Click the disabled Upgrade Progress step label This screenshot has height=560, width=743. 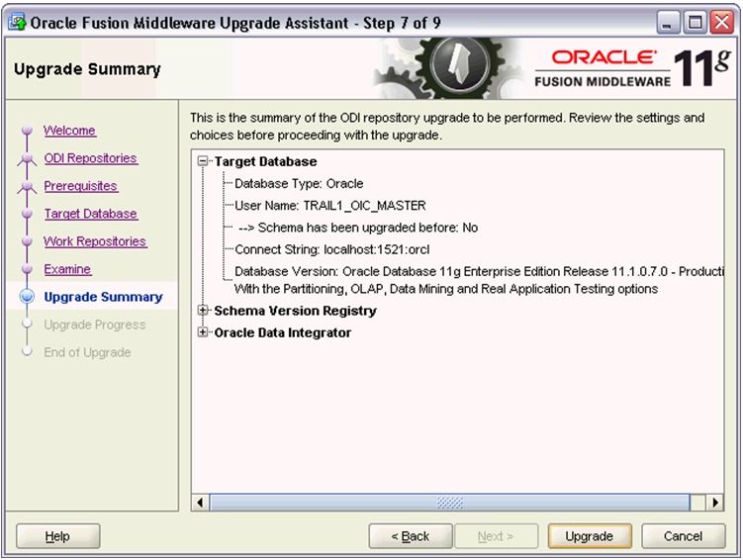coord(95,325)
